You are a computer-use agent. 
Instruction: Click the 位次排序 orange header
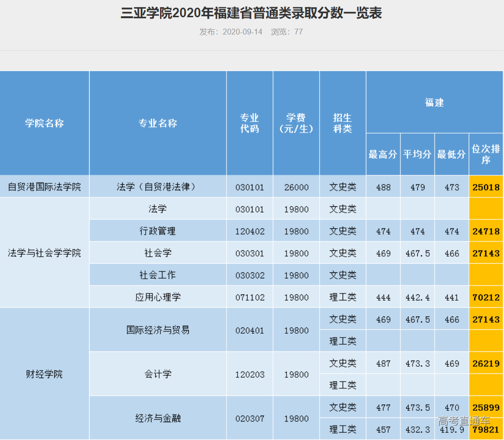click(x=486, y=154)
